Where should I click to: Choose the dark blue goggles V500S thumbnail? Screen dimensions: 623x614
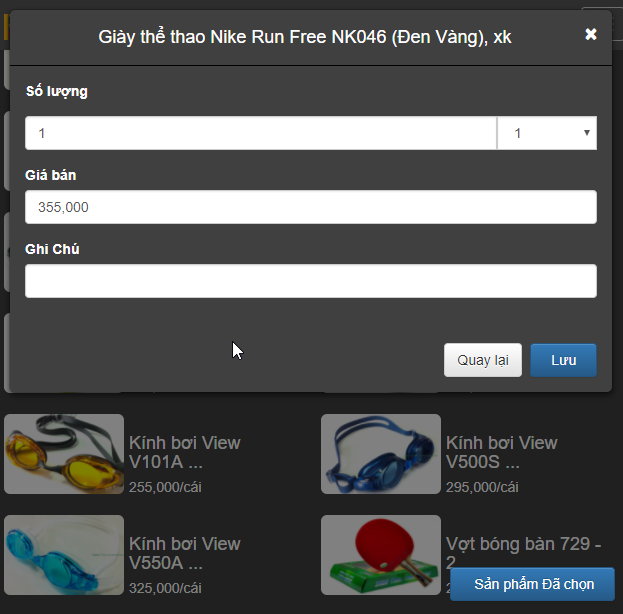pyautogui.click(x=381, y=454)
